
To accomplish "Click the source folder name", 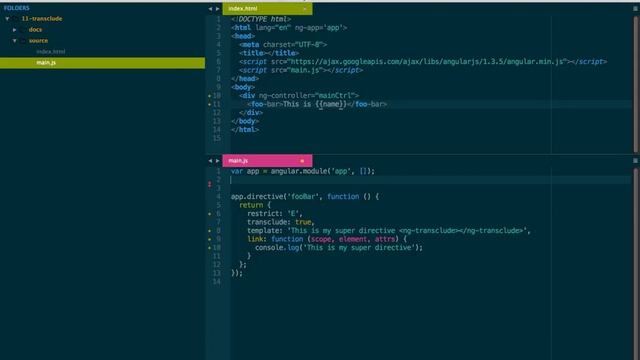I will (38, 41).
